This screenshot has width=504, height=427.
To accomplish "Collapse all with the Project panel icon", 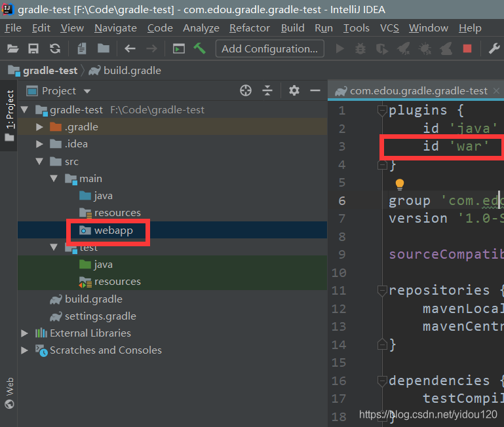I will click(267, 90).
